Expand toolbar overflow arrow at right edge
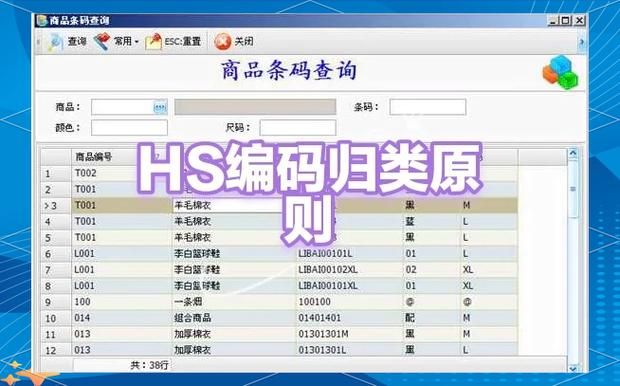 click(x=582, y=42)
